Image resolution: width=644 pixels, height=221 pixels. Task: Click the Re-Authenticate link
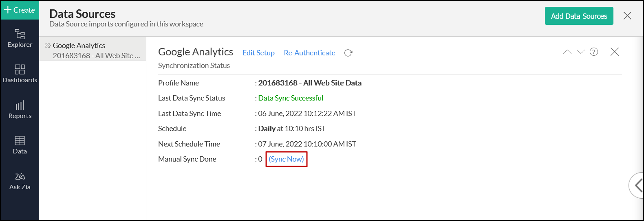[x=309, y=53]
